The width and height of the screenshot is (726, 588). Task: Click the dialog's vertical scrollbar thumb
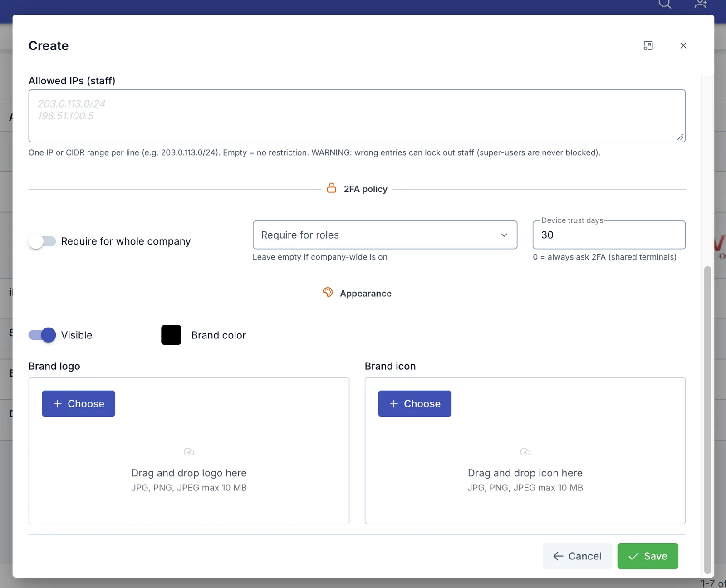click(707, 420)
